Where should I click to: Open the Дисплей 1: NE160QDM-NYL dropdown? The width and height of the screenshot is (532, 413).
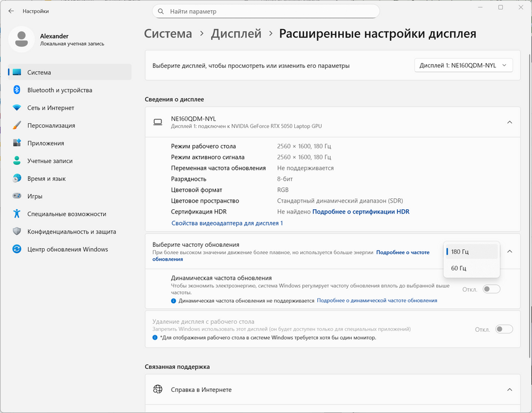coord(464,65)
